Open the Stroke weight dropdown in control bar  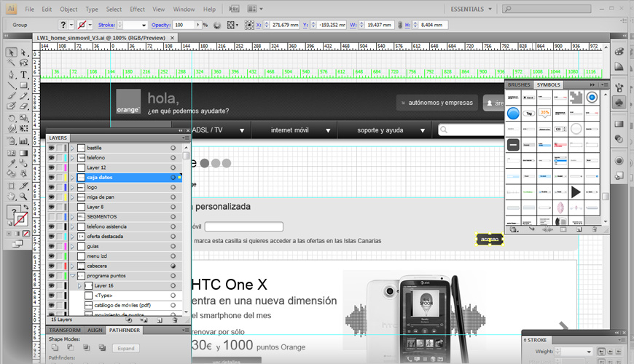coord(144,25)
